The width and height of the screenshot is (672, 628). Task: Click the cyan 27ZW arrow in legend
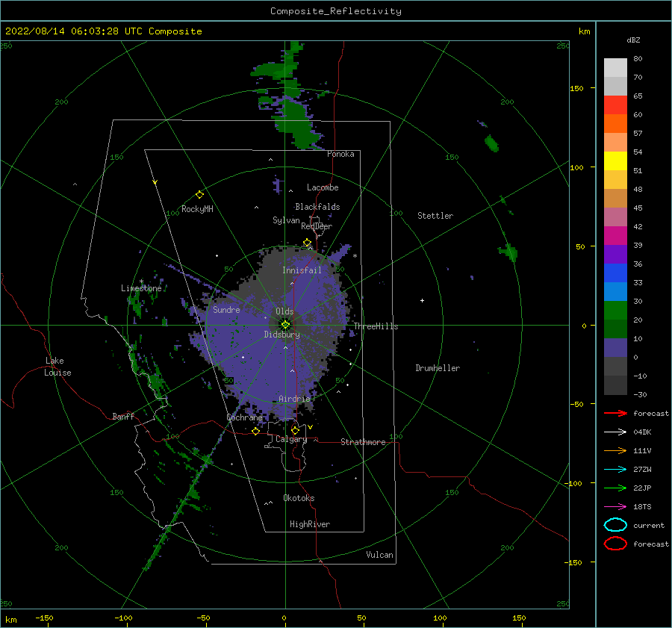[x=615, y=469]
